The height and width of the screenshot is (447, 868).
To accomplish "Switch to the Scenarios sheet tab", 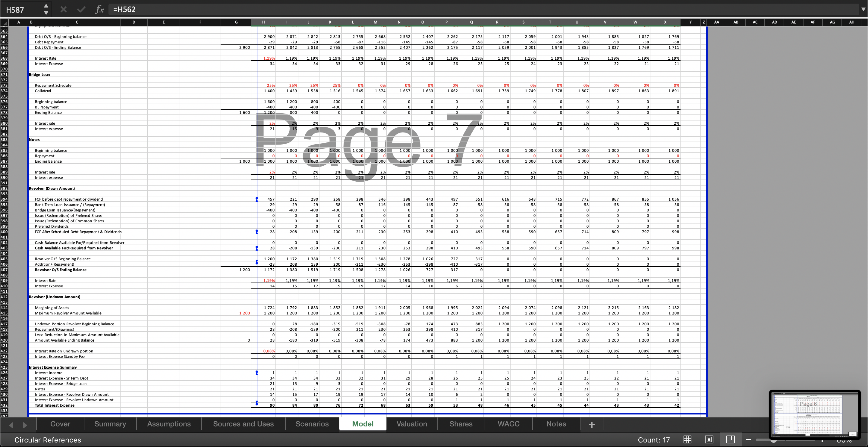I will [x=312, y=424].
